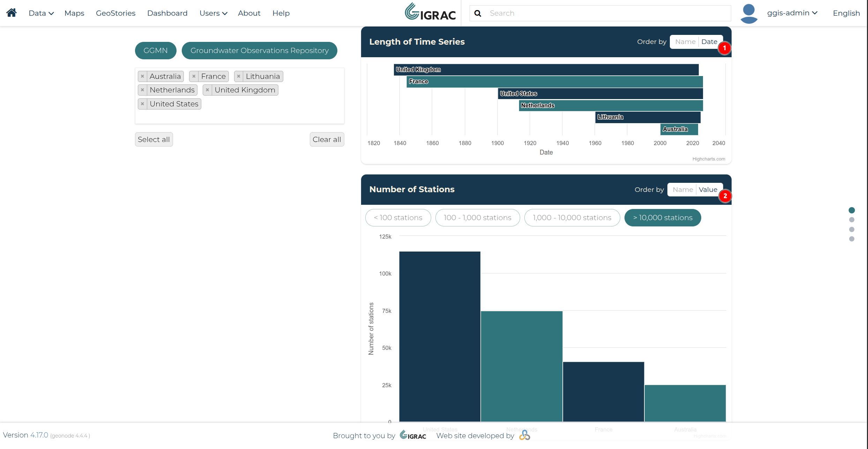Toggle the '< 100 stations' filter

398,218
